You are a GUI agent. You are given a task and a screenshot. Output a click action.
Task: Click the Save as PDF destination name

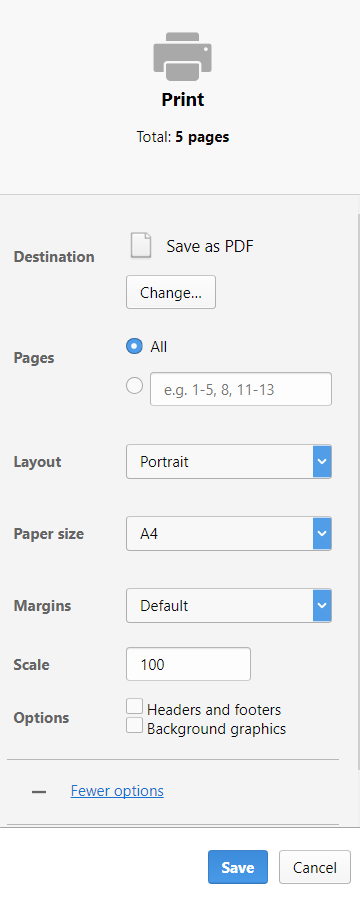tap(210, 246)
